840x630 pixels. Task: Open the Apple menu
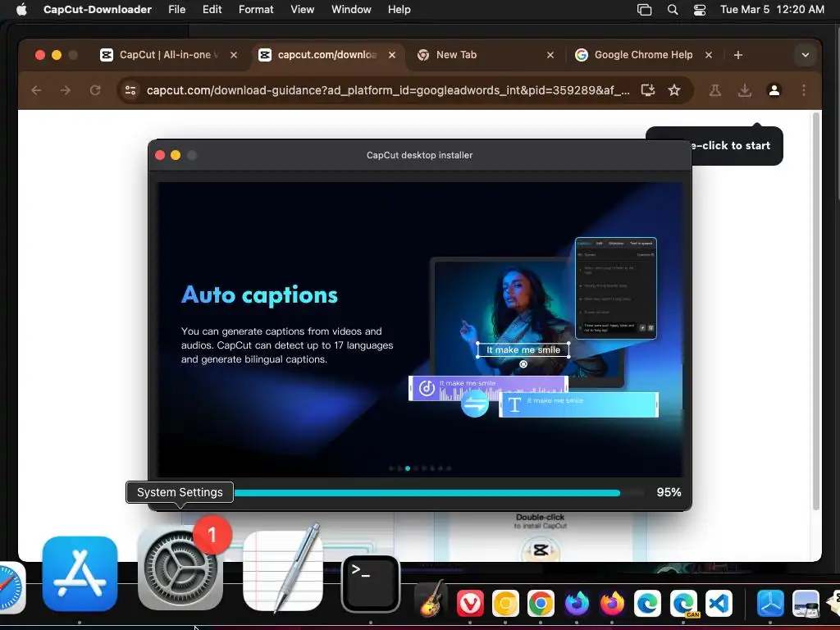tap(21, 9)
